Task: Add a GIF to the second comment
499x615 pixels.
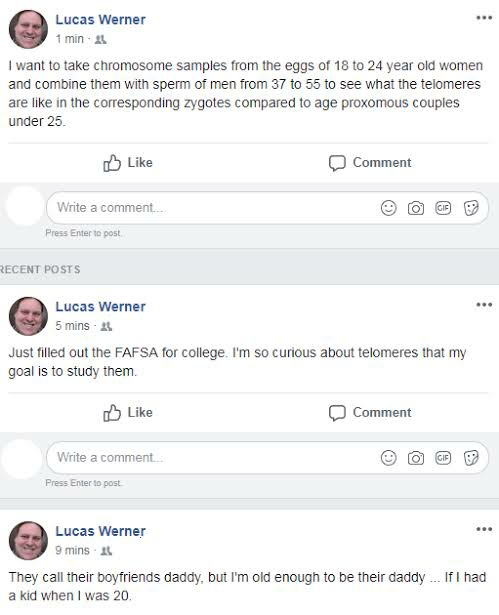Action: pyautogui.click(x=443, y=458)
